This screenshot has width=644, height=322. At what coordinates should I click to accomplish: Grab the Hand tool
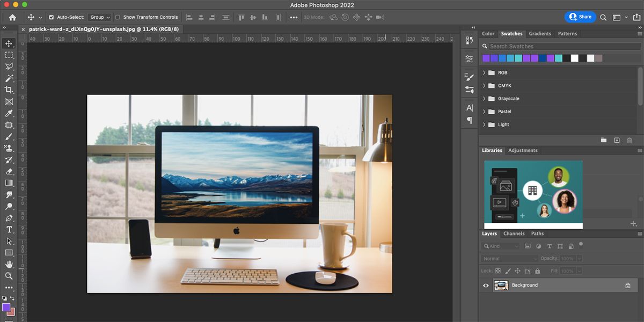tap(9, 264)
